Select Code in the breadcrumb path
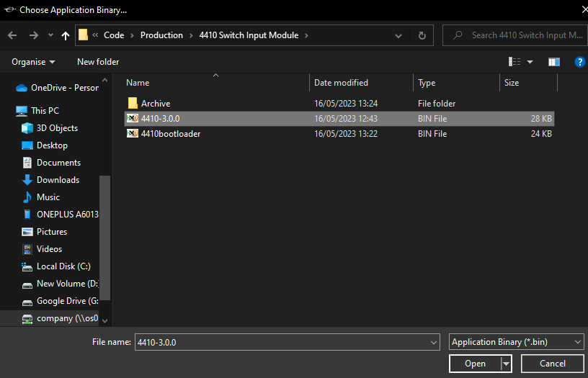This screenshot has width=588, height=378. click(114, 35)
